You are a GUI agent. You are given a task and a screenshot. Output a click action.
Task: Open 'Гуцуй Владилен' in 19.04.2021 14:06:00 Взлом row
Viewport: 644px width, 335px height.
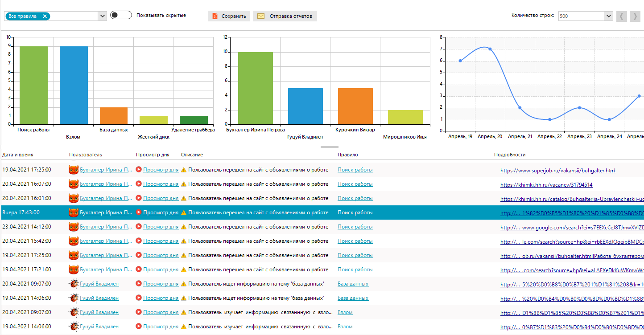(x=99, y=327)
